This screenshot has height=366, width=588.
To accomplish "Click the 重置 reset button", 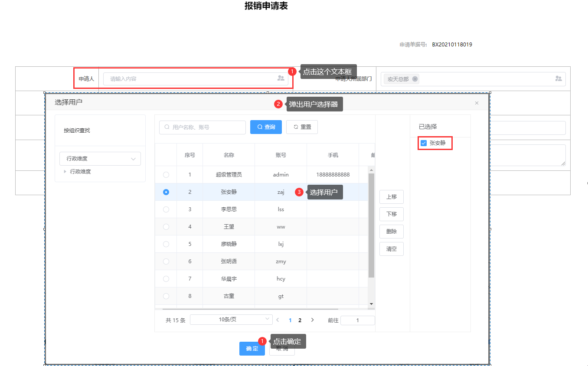I will [x=302, y=127].
